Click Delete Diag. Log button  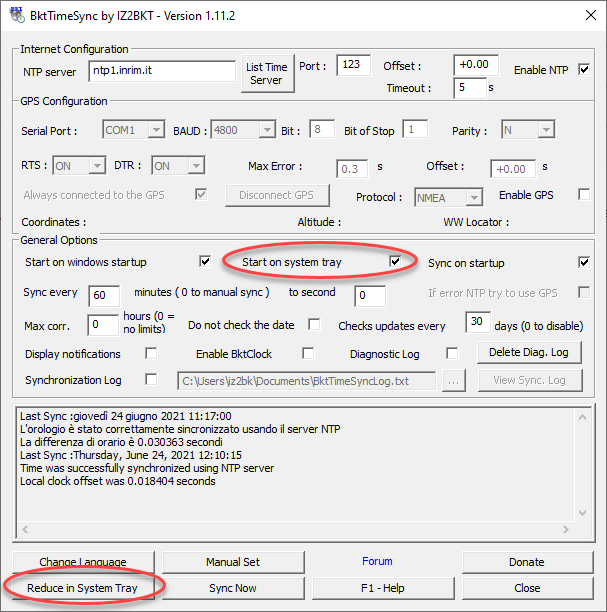click(x=529, y=352)
